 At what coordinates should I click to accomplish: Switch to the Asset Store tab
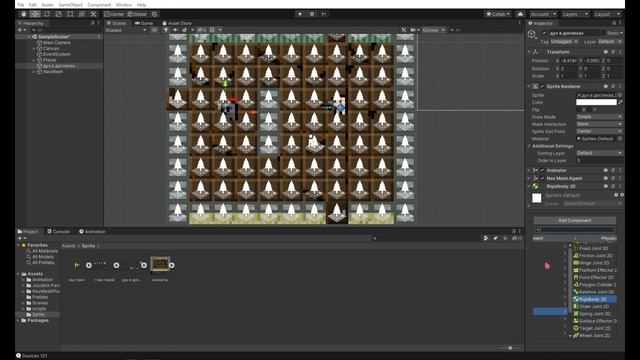coord(177,23)
